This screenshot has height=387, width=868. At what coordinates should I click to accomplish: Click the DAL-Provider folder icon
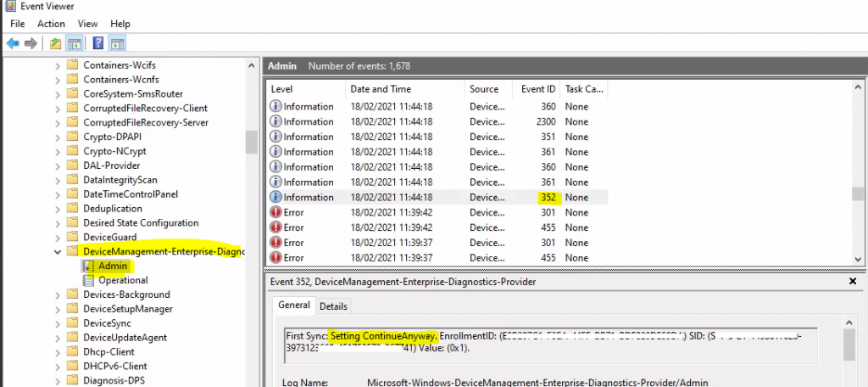coord(73,165)
